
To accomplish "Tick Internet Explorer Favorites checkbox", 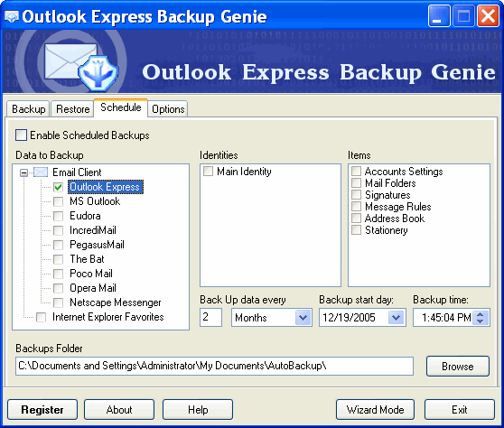I will pyautogui.click(x=41, y=317).
